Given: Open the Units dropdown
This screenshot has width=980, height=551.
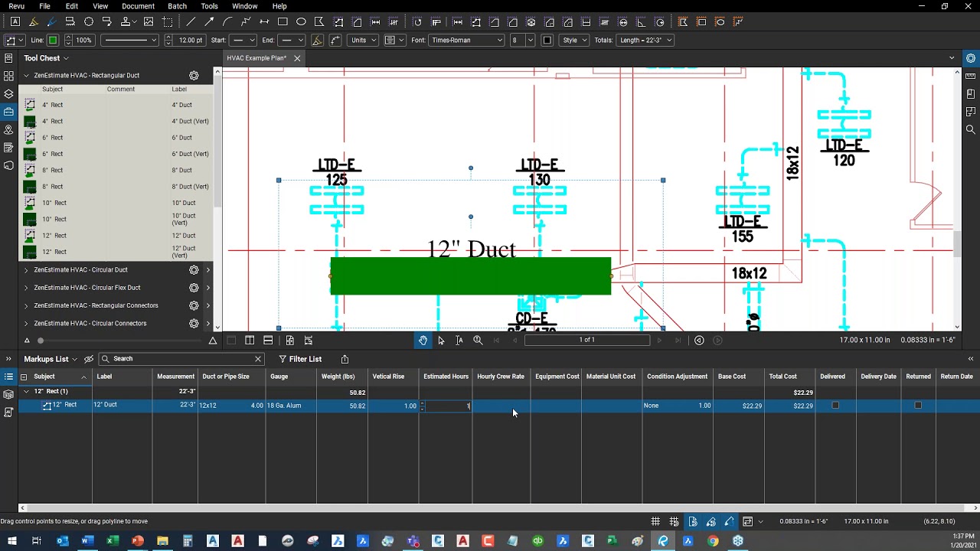Looking at the screenshot, I should (363, 40).
